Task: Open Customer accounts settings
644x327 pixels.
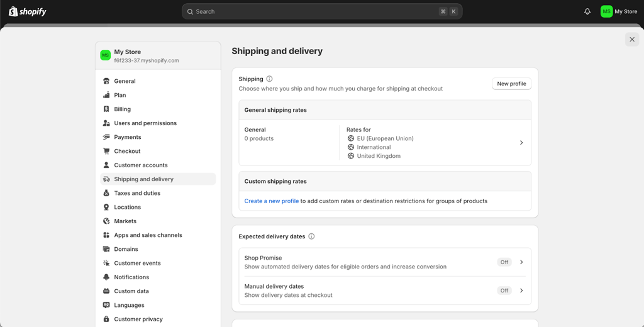Action: pyautogui.click(x=158, y=165)
